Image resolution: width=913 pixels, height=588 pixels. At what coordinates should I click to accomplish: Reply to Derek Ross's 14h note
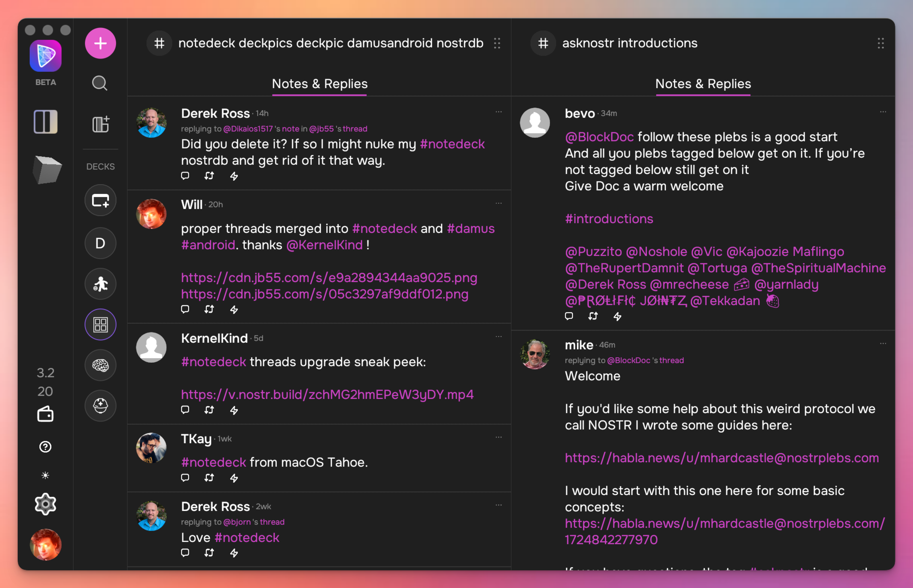[x=185, y=176]
